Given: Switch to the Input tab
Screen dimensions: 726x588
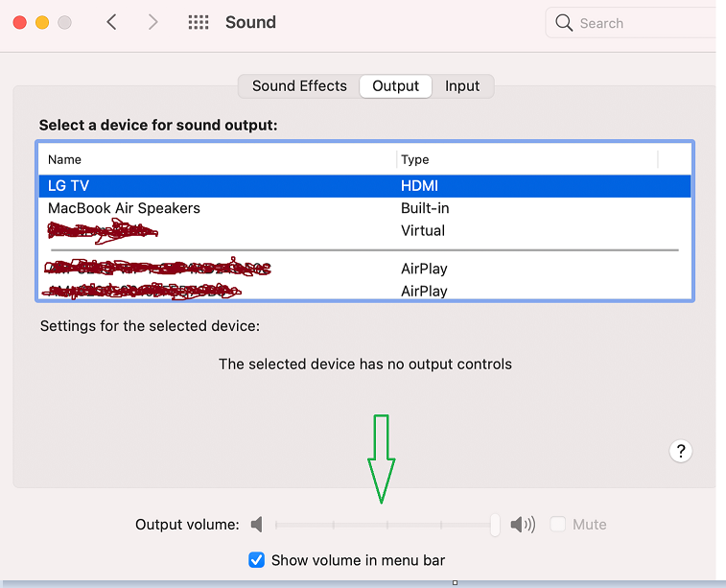Looking at the screenshot, I should 462,86.
